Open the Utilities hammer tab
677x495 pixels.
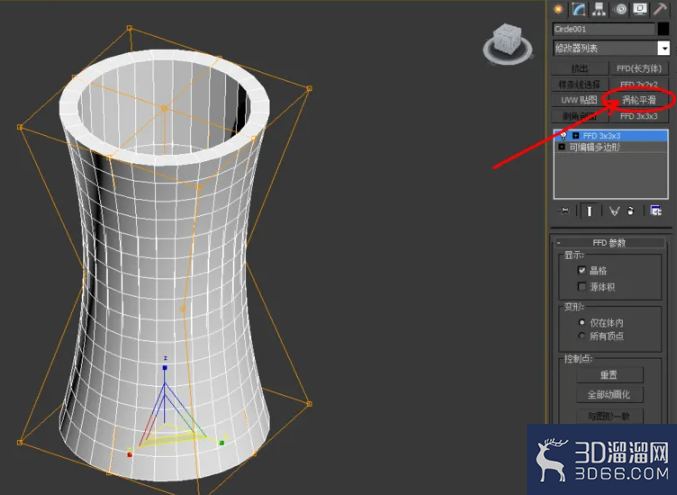click(660, 10)
